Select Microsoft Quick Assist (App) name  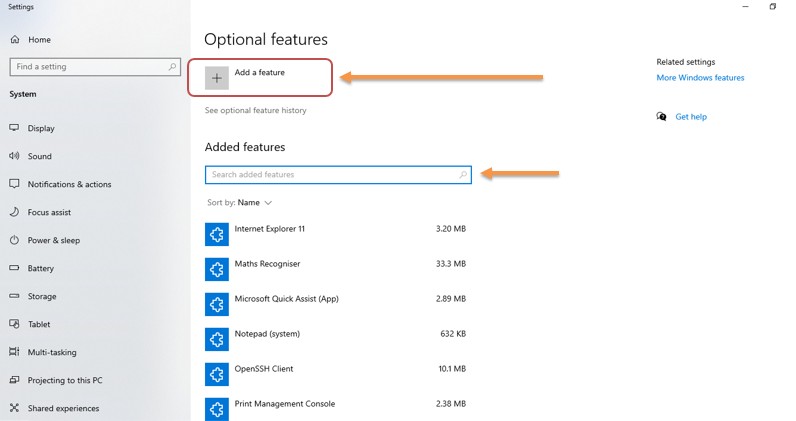tap(286, 299)
